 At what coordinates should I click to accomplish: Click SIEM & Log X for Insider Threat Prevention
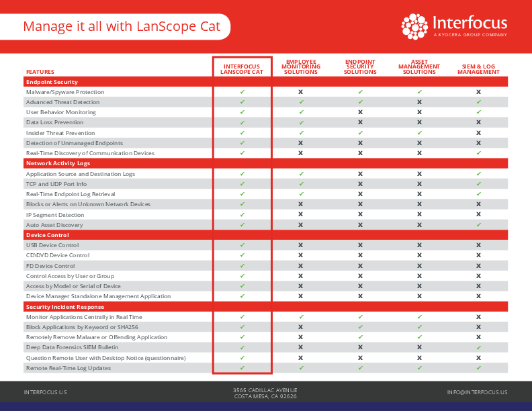[x=478, y=133]
